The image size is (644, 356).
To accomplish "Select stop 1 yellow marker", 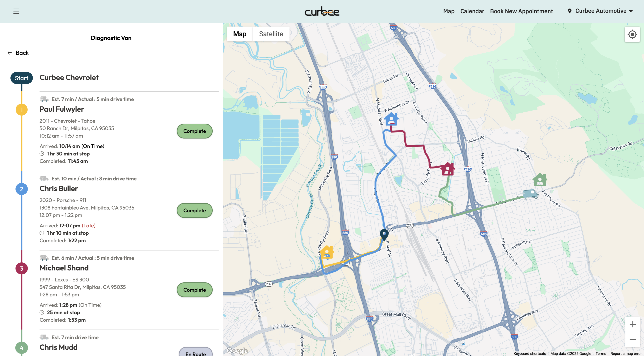I will click(22, 110).
